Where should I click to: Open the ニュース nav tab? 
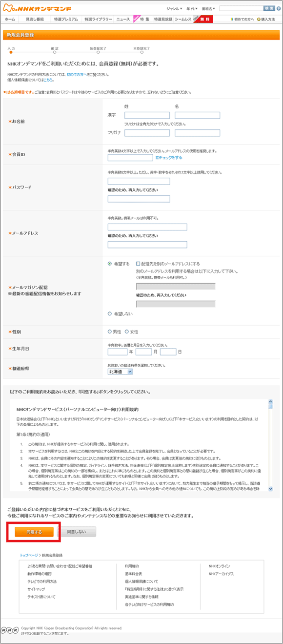click(x=123, y=19)
